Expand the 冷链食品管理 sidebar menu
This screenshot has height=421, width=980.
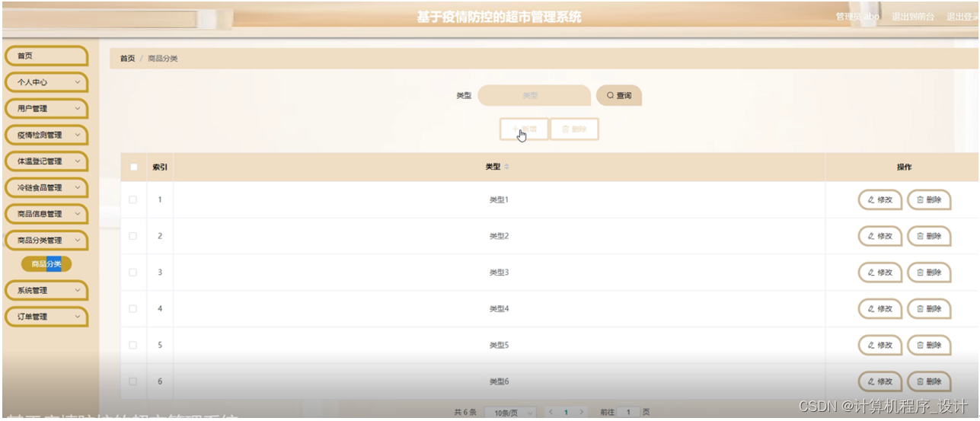[46, 187]
